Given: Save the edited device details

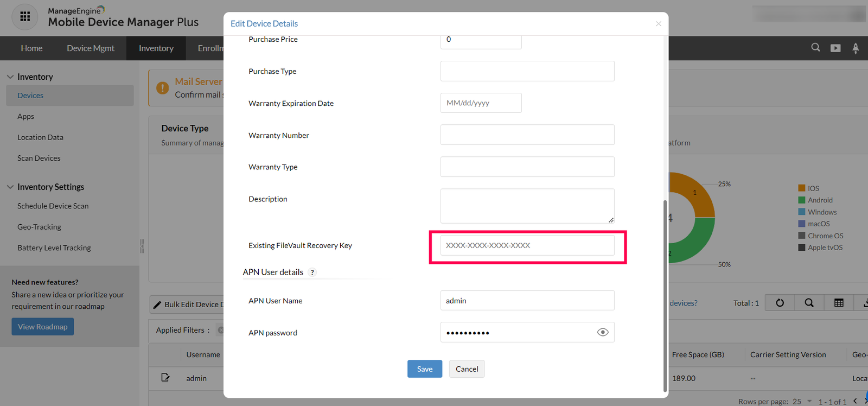Looking at the screenshot, I should pos(425,369).
